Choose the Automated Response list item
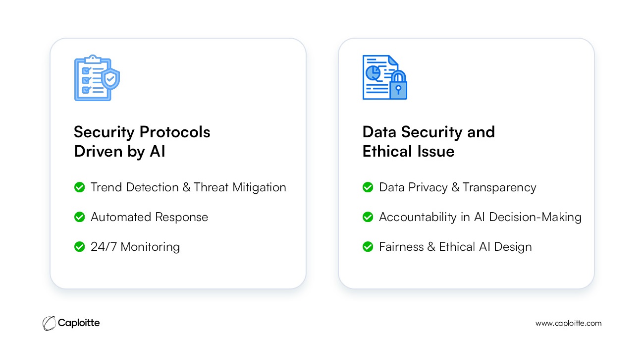644x343 pixels. (x=149, y=217)
